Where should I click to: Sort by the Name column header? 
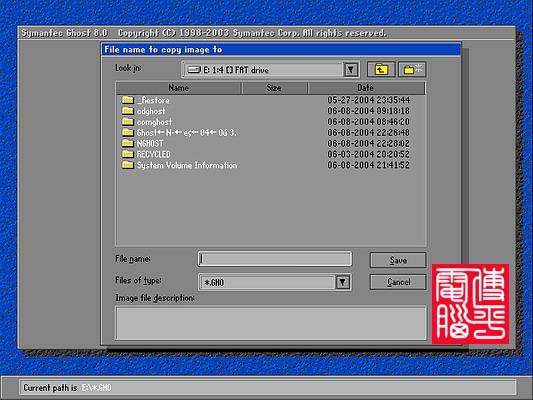tap(179, 88)
